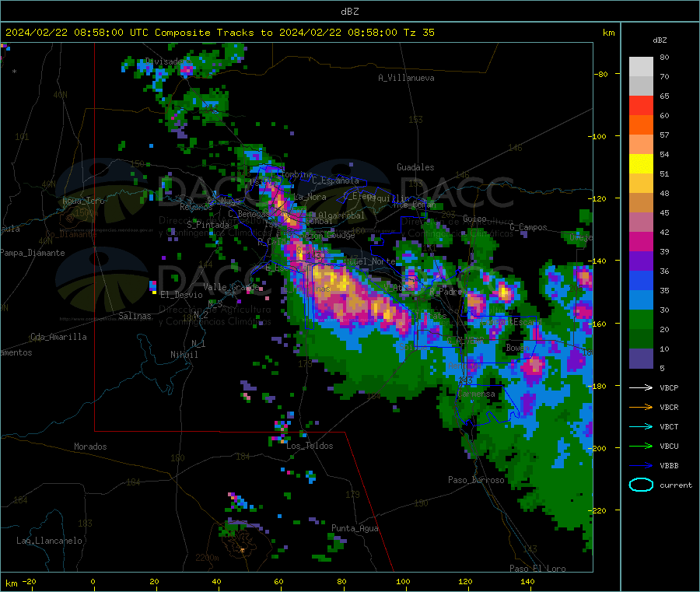Click the Lag.Llancanelo place label
Screen dimensions: 700x592
(49, 541)
